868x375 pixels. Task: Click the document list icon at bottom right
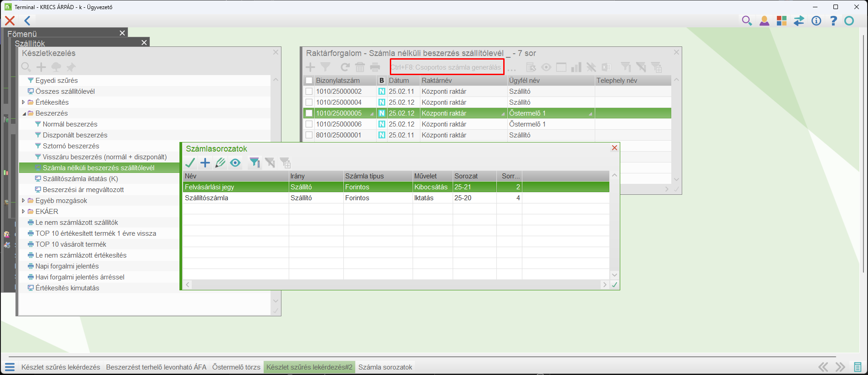858,367
